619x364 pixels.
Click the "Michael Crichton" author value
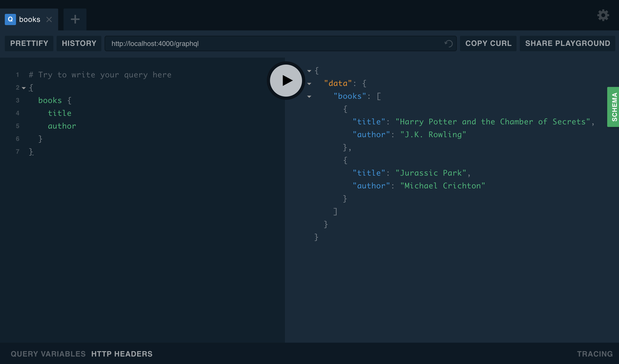pyautogui.click(x=443, y=186)
